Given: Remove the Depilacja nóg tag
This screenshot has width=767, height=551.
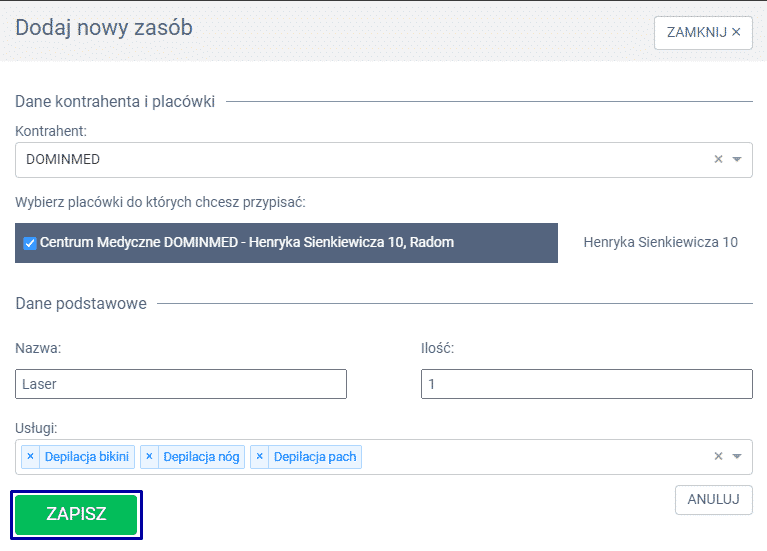Looking at the screenshot, I should click(149, 457).
